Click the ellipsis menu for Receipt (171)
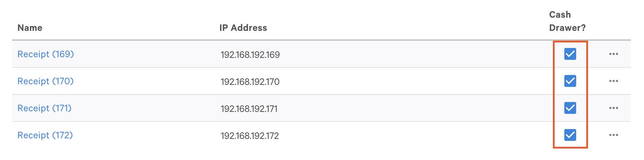 pos(613,108)
